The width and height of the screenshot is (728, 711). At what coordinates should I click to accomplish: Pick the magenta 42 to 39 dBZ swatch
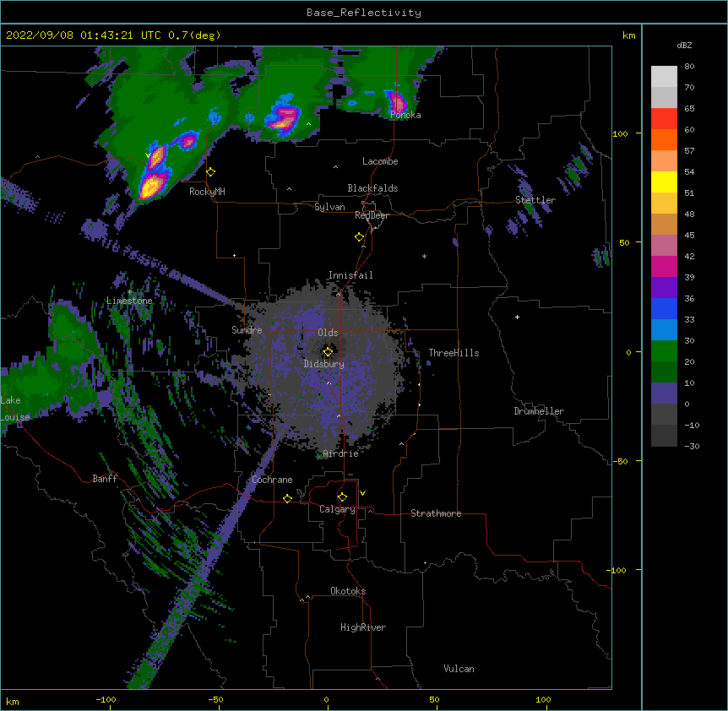(x=664, y=266)
